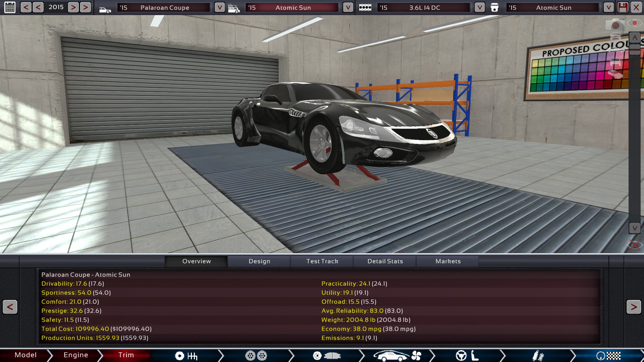The image size is (644, 362).
Task: Advance year with first right arrow after 2015
Action: pos(73,7)
